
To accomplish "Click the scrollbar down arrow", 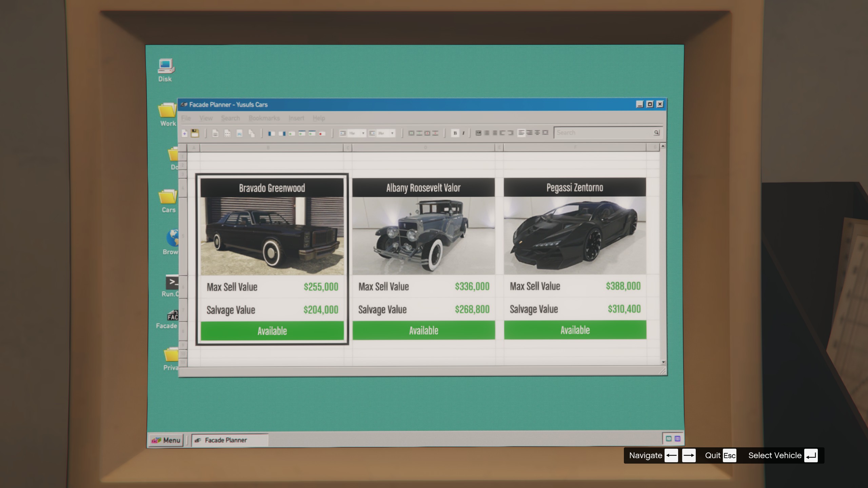I will tap(663, 362).
